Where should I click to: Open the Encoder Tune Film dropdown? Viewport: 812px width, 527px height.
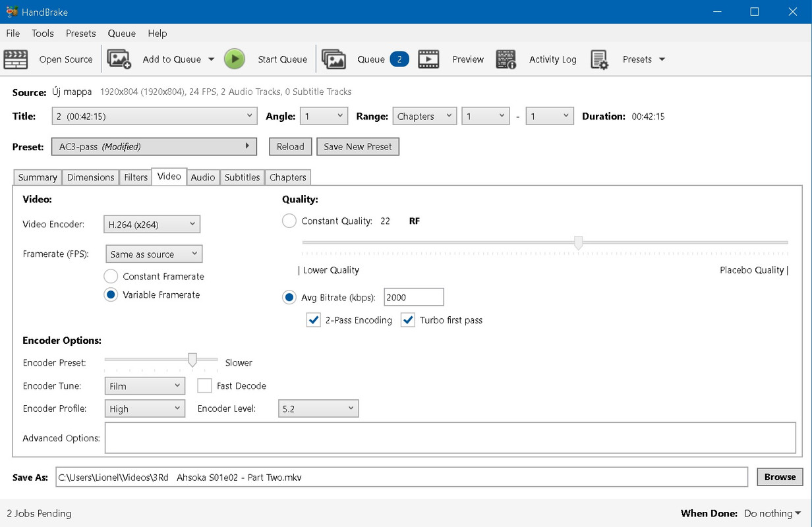pyautogui.click(x=144, y=386)
